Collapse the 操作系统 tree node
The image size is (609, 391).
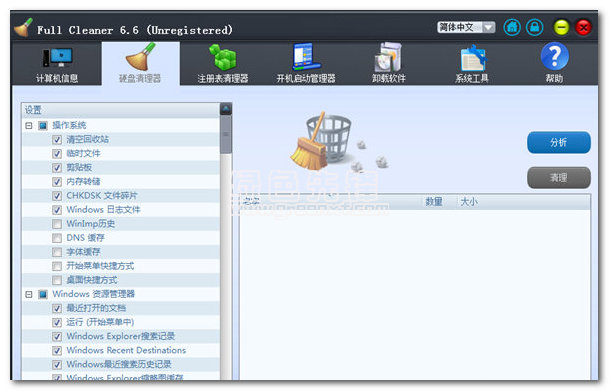pyautogui.click(x=29, y=125)
